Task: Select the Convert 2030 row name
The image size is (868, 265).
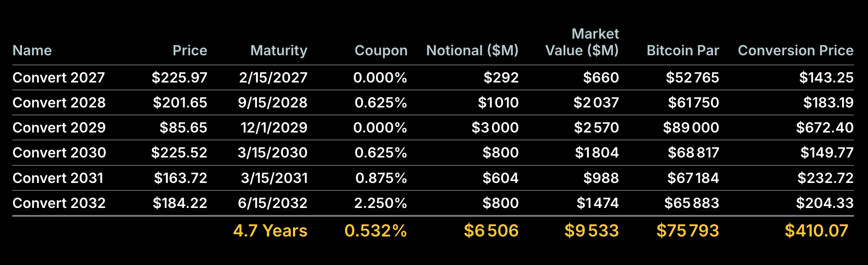Action: click(59, 153)
